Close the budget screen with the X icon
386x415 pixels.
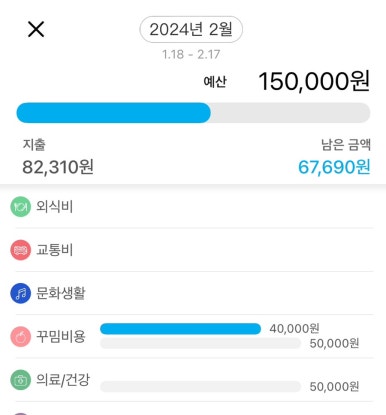point(36,29)
